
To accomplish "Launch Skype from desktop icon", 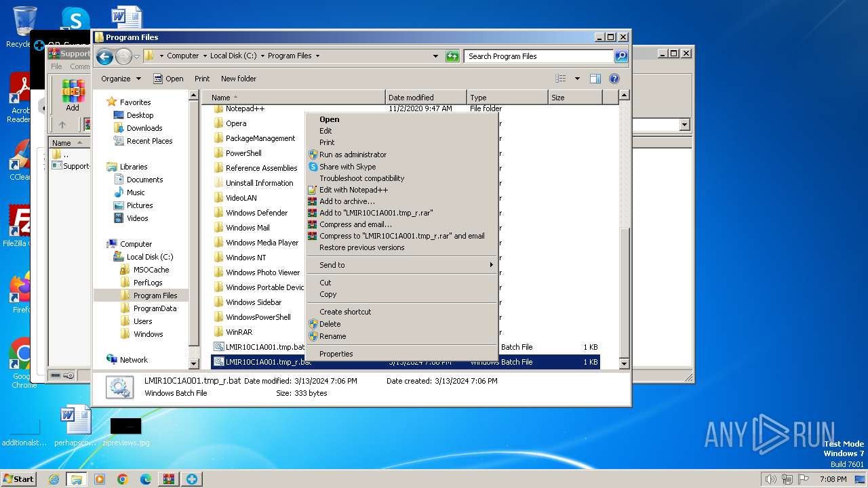I will [75, 19].
